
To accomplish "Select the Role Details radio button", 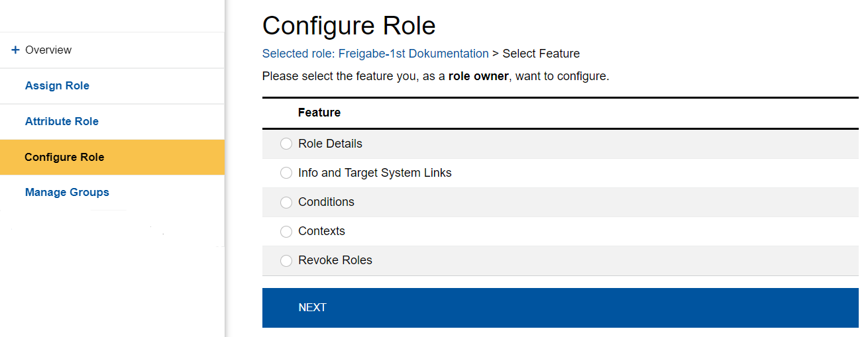I will 286,144.
